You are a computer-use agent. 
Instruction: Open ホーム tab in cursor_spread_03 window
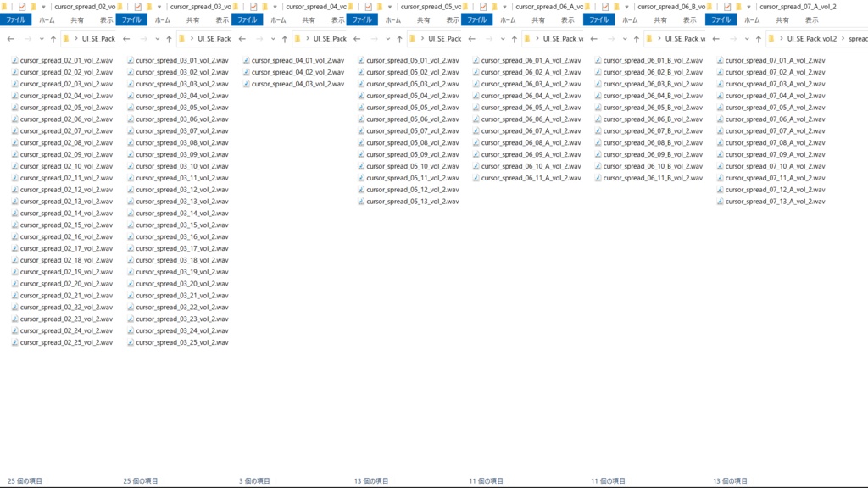[x=162, y=20]
